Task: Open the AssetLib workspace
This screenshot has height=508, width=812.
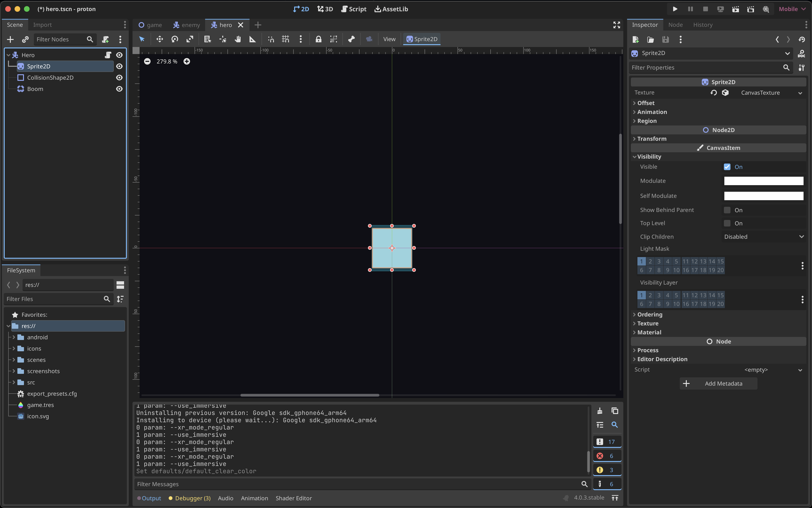Action: click(391, 9)
